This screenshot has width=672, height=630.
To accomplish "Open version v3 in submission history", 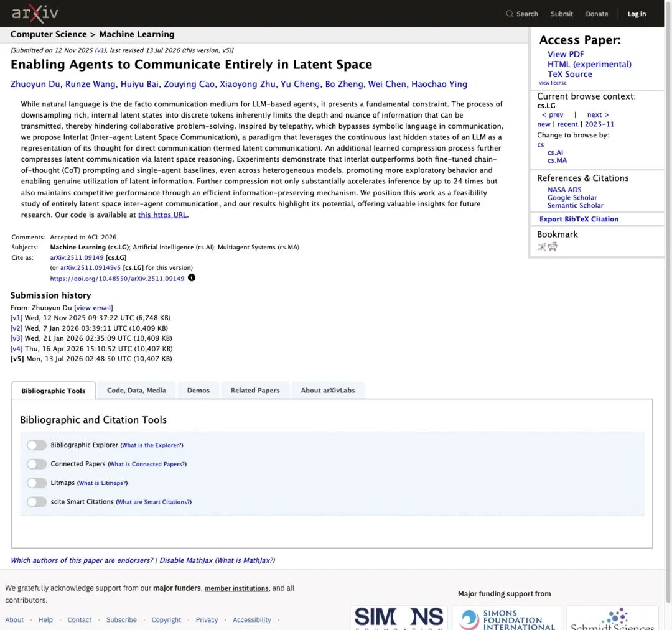I will (16, 338).
